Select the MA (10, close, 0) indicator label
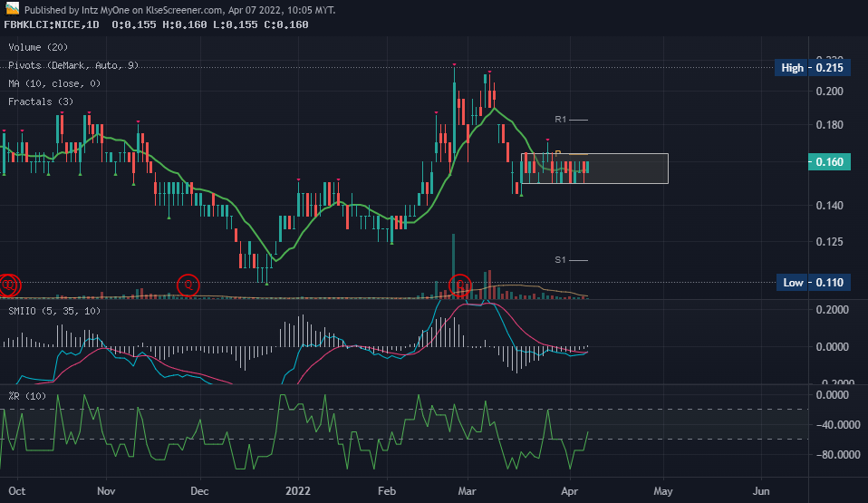This screenshot has height=503, width=868. tap(53, 83)
